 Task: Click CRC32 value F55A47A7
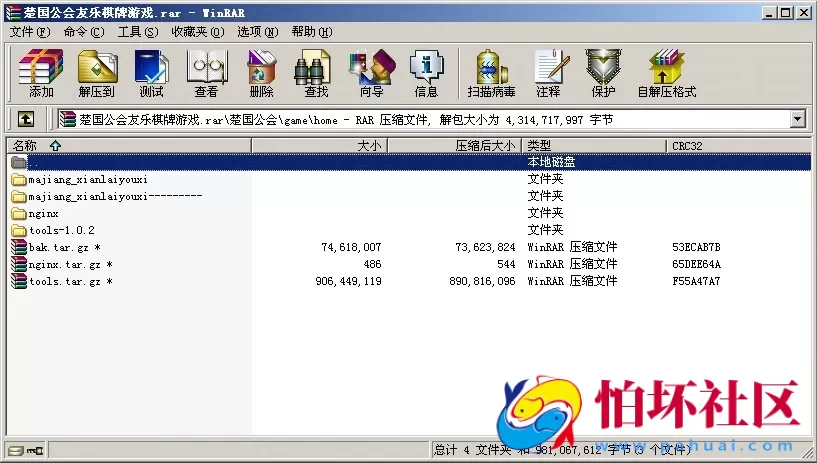click(696, 281)
